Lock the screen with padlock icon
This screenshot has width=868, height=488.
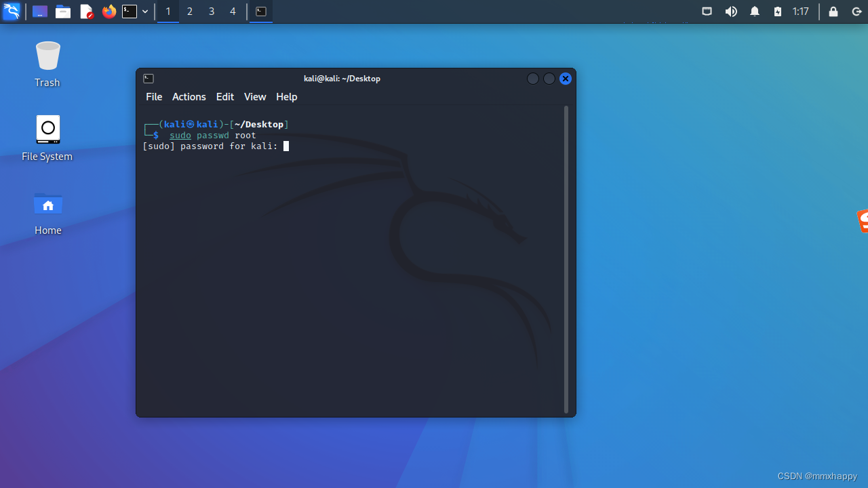833,12
